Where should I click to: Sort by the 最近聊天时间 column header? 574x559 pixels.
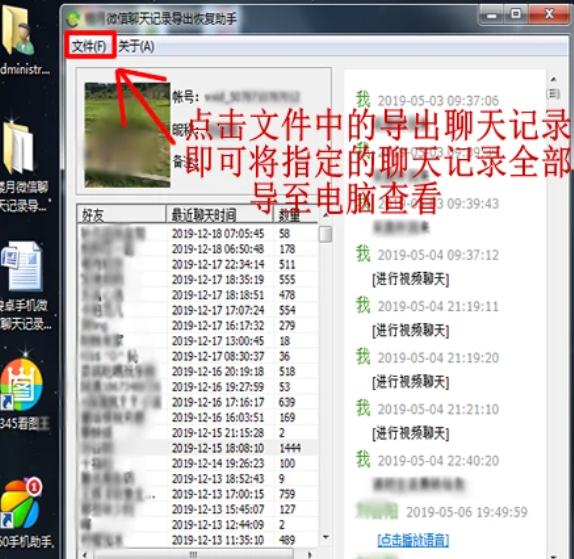(219, 215)
